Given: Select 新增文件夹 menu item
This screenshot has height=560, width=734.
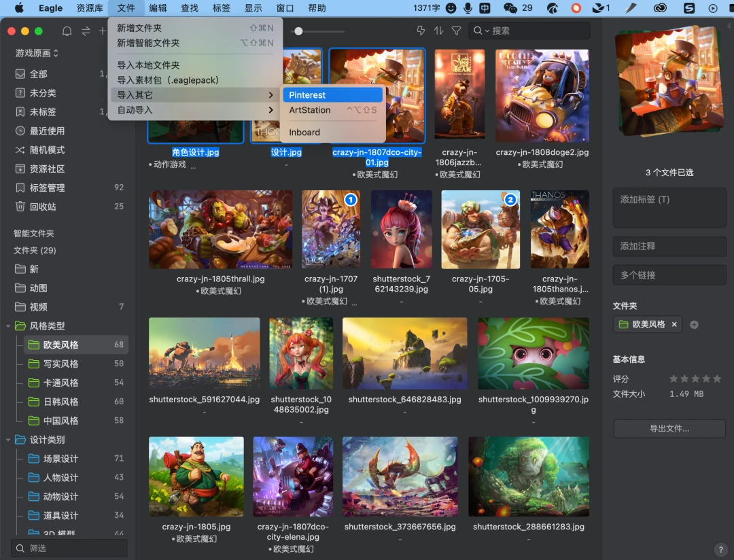Looking at the screenshot, I should tap(195, 28).
